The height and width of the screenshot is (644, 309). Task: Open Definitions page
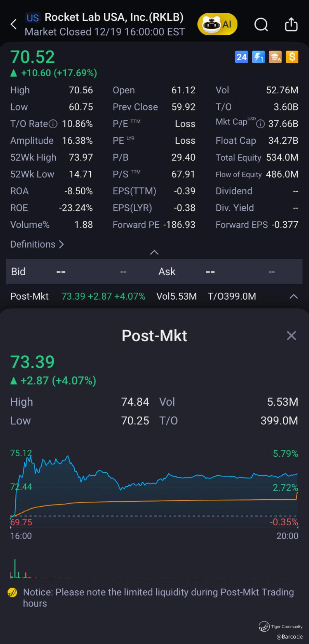point(37,244)
